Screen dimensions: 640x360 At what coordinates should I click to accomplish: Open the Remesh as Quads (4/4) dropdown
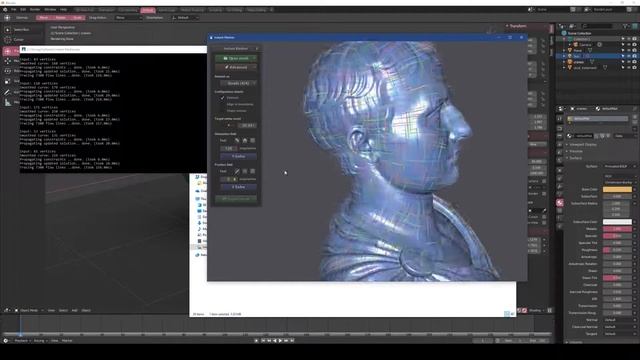[x=238, y=83]
